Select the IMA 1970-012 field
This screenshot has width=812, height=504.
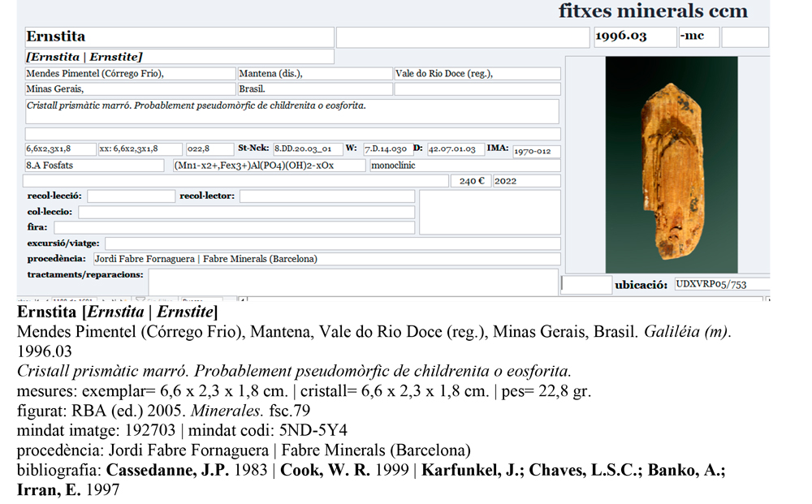click(x=535, y=150)
